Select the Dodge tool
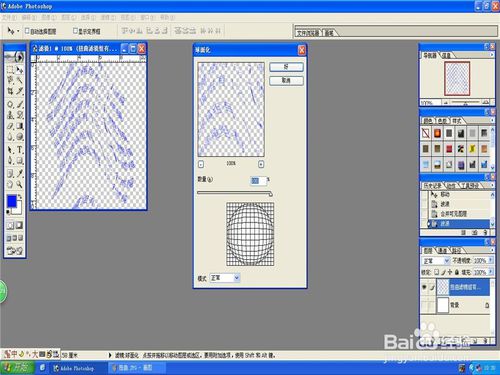Viewport: 500px width, 375px height. (20, 137)
